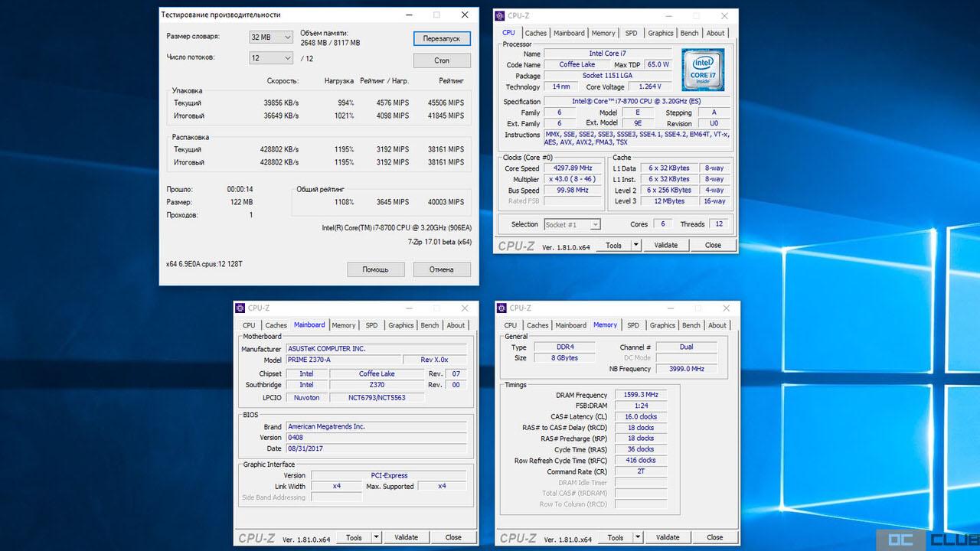The height and width of the screenshot is (551, 980).
Task: Open About tab in the Mainboard window
Action: (456, 325)
